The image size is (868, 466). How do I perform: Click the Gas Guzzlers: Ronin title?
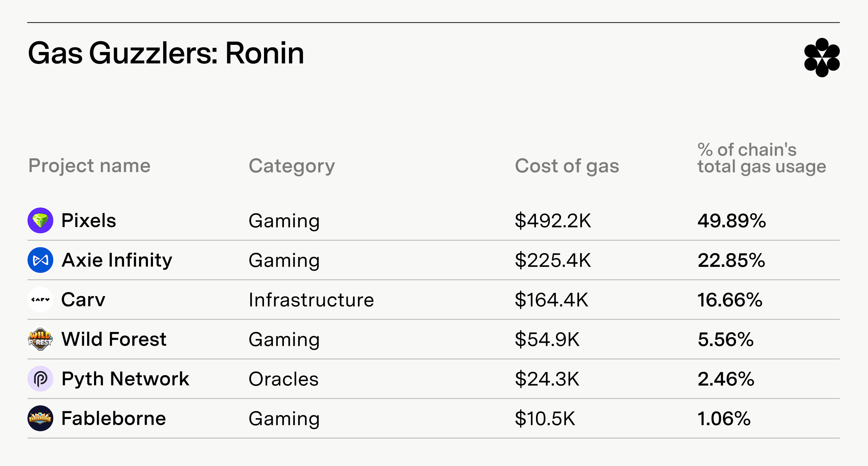(166, 53)
